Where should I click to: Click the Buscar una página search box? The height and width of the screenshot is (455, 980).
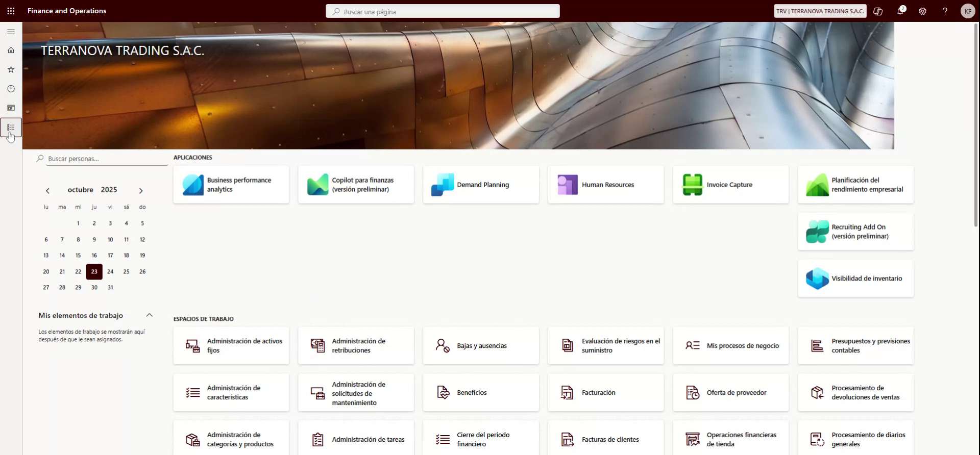pyautogui.click(x=443, y=11)
